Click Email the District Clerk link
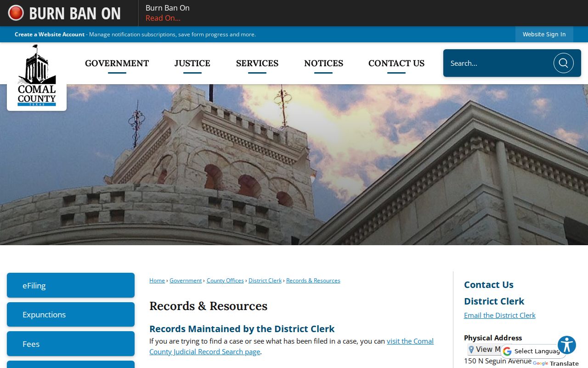This screenshot has height=368, width=588. 500,316
